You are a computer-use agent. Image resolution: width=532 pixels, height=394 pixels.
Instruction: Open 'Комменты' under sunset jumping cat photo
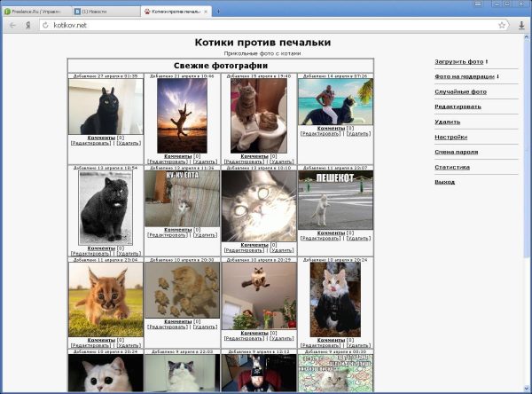pos(178,156)
